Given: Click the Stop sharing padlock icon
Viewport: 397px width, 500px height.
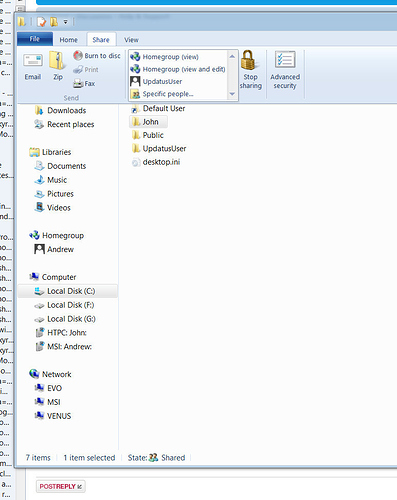Looking at the screenshot, I should click(x=248, y=60).
